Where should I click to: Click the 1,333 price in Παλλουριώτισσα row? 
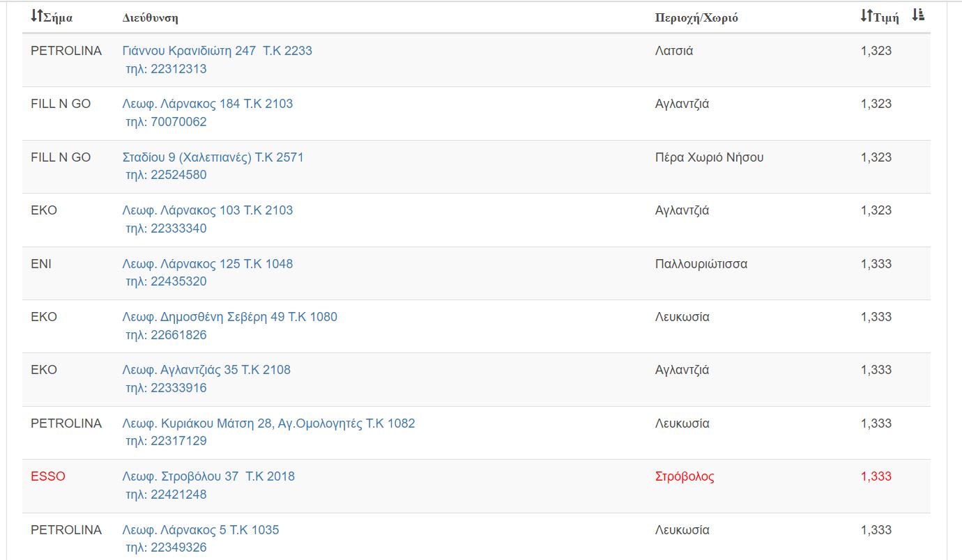tap(876, 264)
